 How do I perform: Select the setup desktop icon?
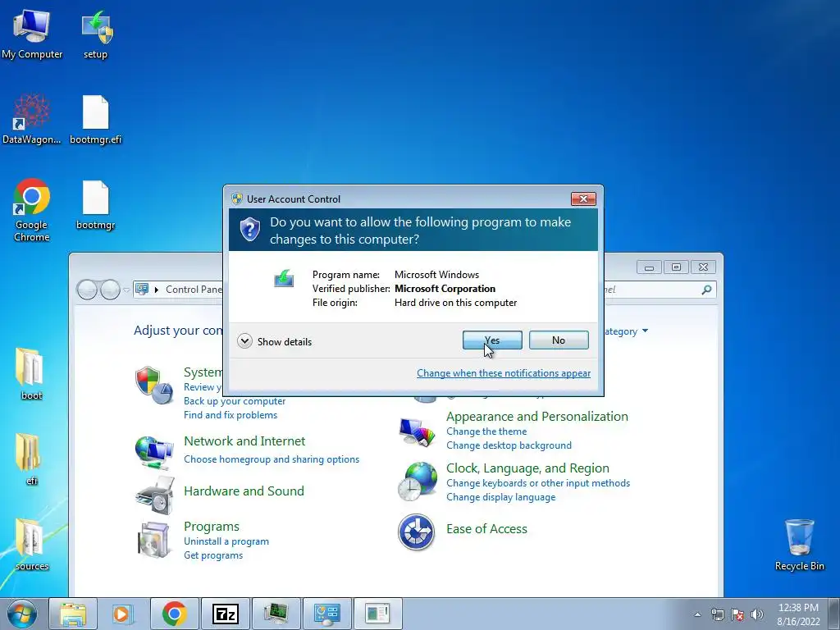pos(95,33)
